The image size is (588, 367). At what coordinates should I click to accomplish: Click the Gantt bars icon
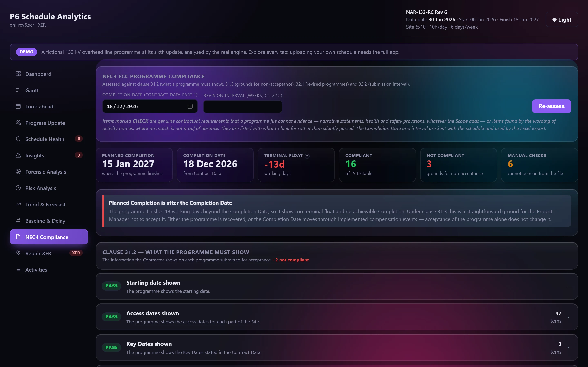tap(18, 90)
